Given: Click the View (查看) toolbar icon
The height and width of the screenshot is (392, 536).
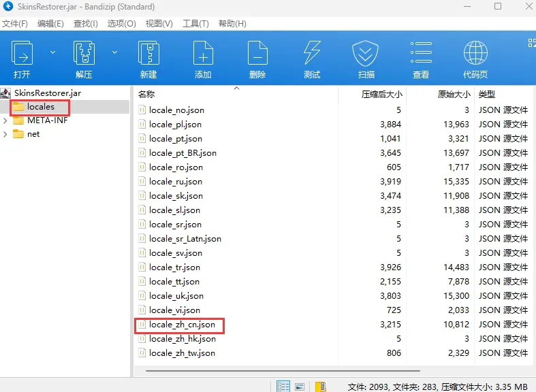Looking at the screenshot, I should (x=421, y=54).
